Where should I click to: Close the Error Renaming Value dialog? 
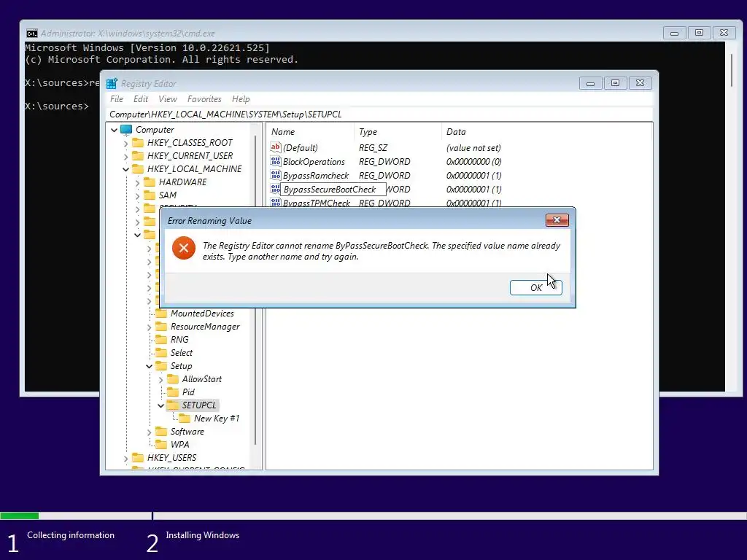pos(557,220)
